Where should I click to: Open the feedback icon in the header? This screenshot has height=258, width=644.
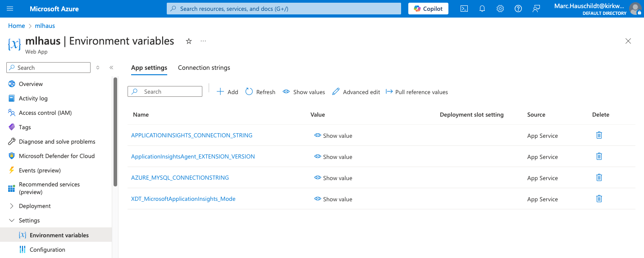536,9
